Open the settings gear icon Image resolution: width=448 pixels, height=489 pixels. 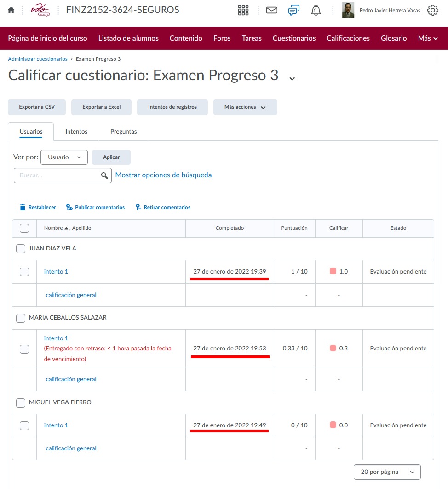click(x=433, y=10)
